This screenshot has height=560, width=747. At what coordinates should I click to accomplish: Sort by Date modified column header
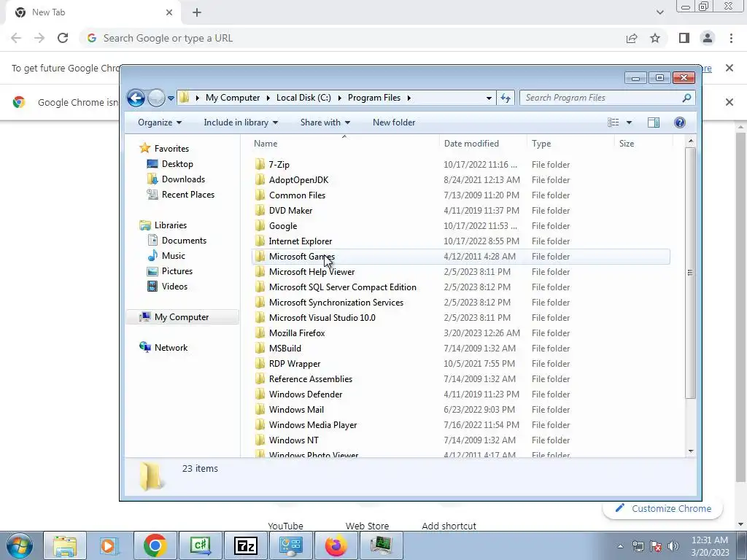coord(483,144)
